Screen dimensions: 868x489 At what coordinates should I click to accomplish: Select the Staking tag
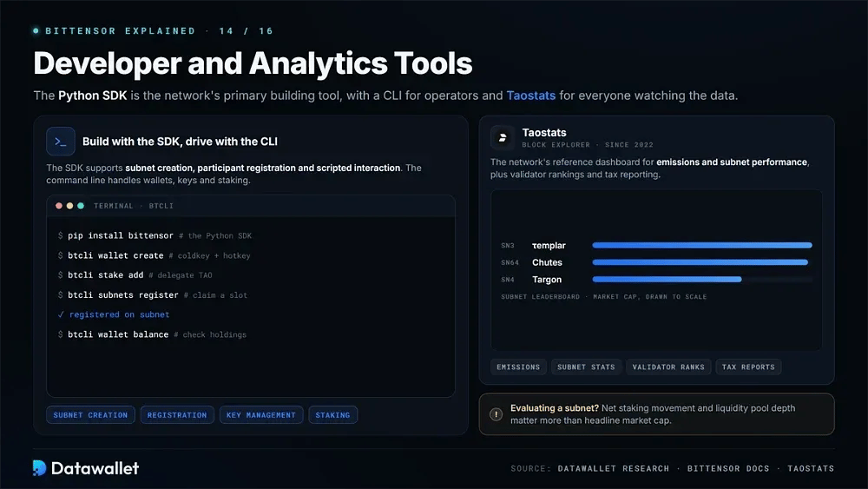pos(332,415)
